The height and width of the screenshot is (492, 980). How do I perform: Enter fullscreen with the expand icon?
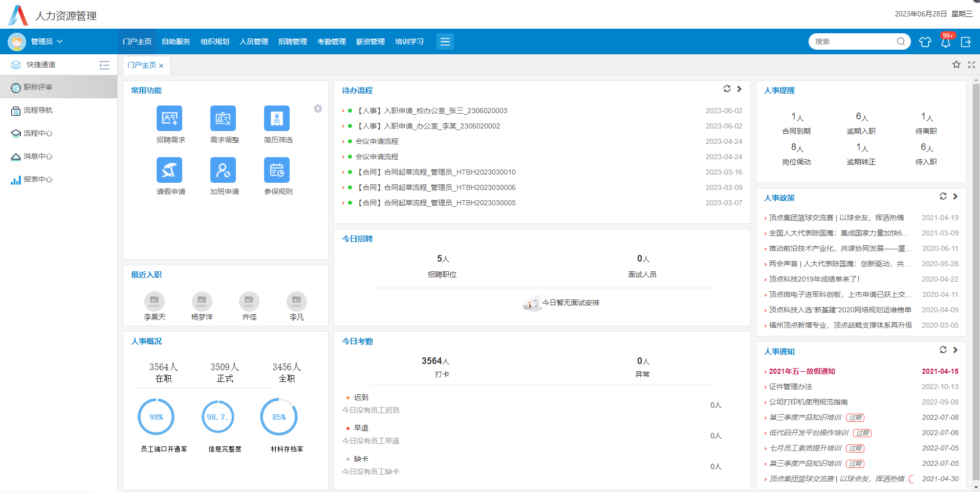(x=971, y=65)
